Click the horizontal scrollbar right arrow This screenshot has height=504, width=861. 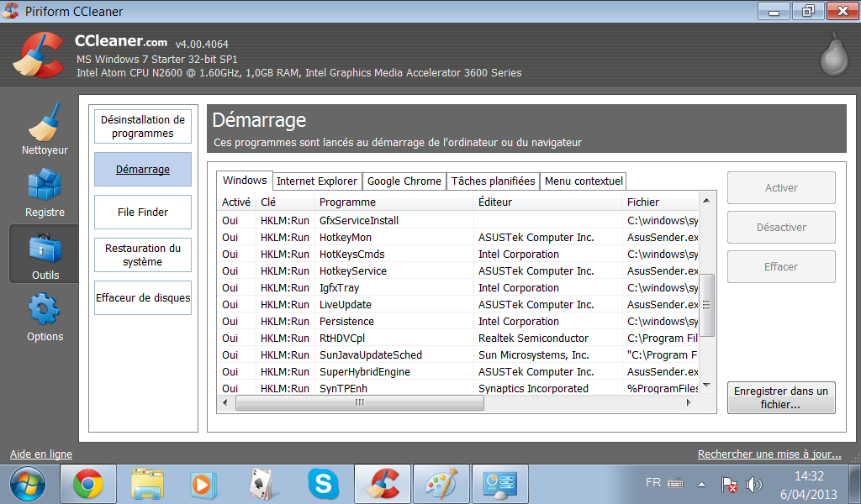pos(689,402)
